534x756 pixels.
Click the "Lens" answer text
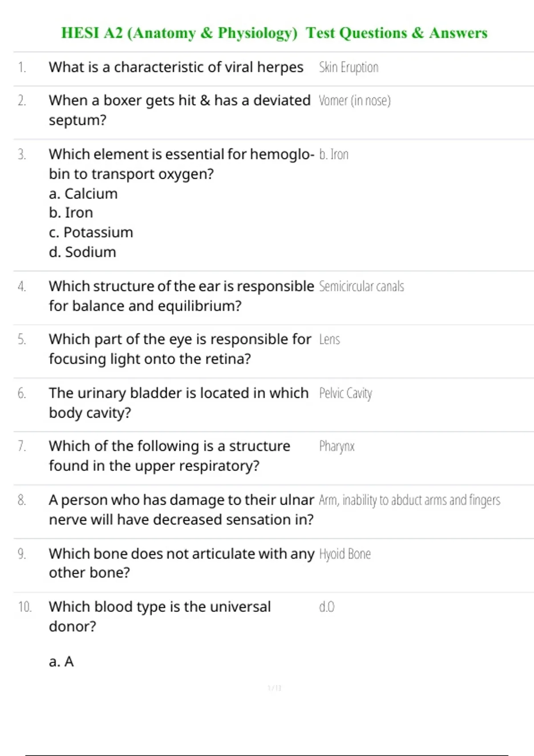click(329, 340)
